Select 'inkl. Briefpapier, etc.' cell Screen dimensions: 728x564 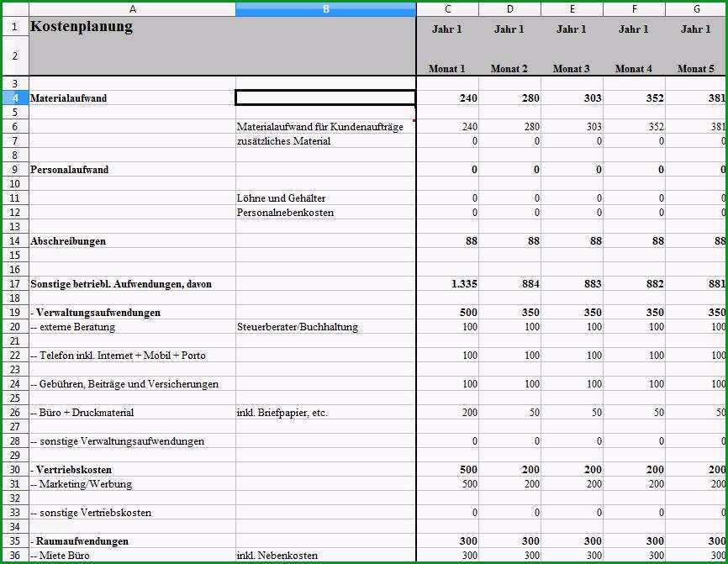[x=325, y=412]
